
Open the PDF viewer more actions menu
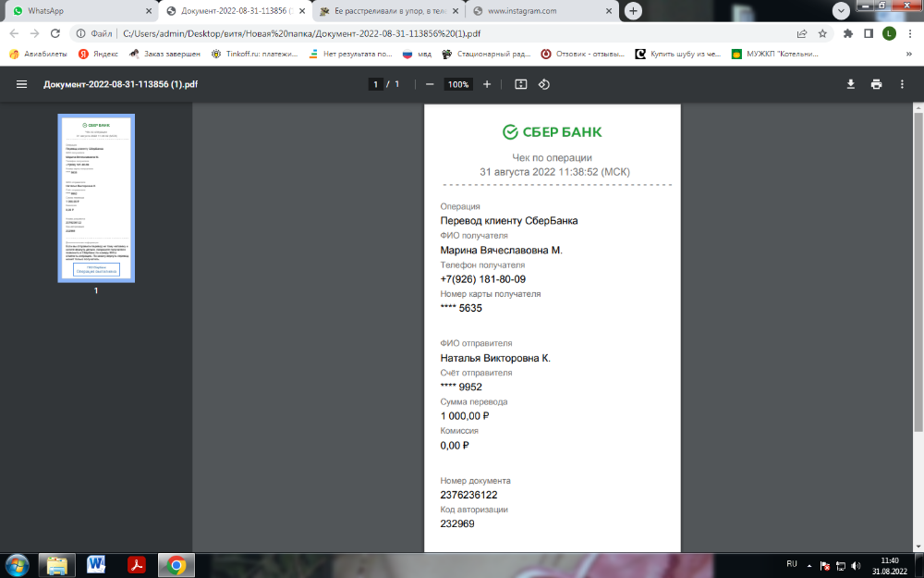click(902, 84)
